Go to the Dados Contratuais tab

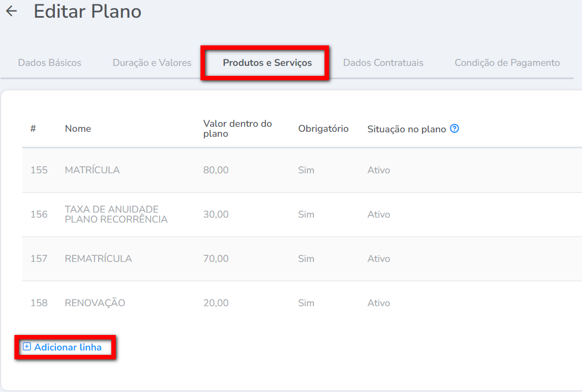(383, 63)
